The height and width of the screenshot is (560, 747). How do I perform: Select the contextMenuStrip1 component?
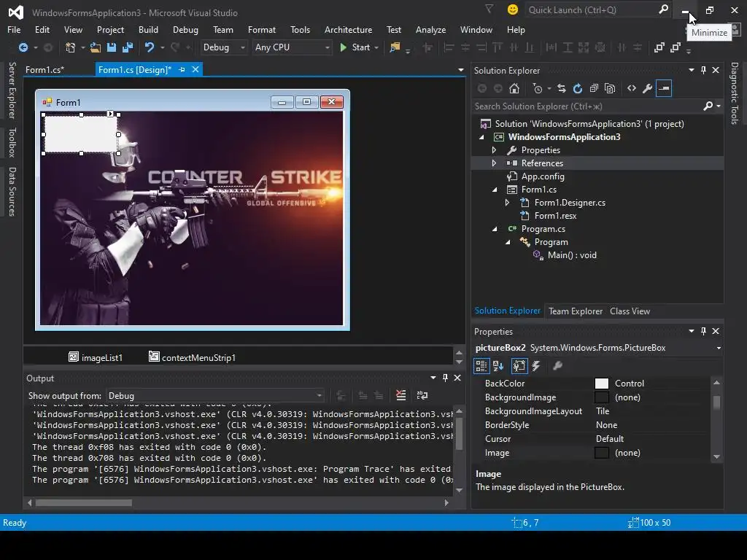click(193, 357)
